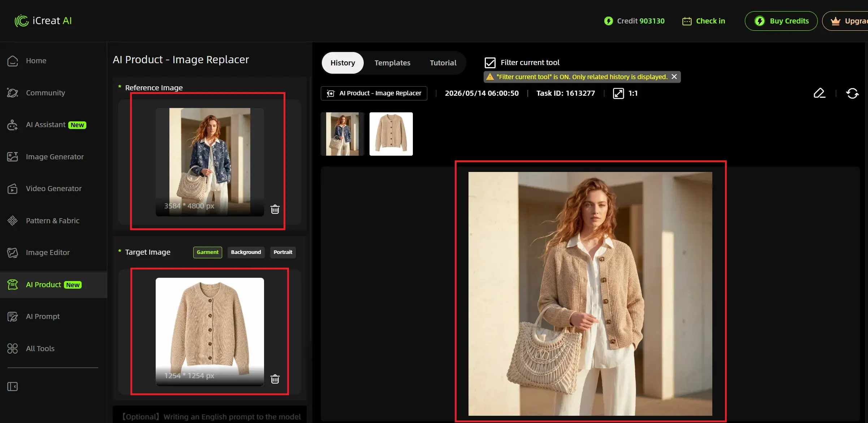868x423 pixels.
Task: Select the Background target type
Action: click(246, 252)
